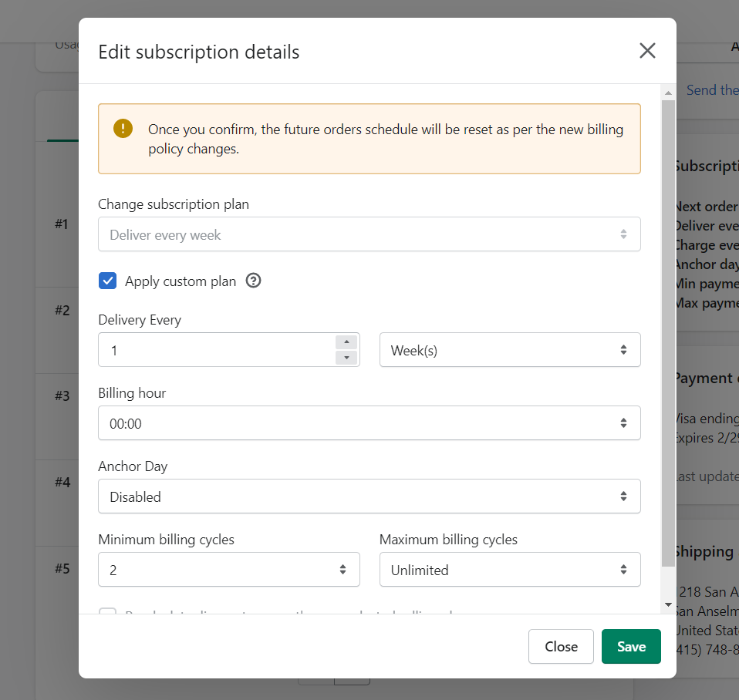Select the Minimum billing cycles dropdown

click(228, 570)
